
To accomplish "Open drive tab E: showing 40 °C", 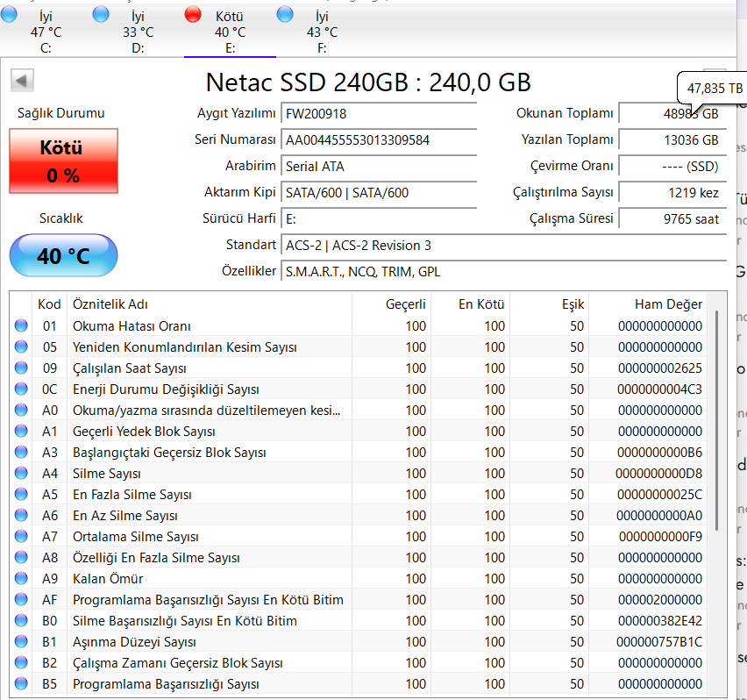I will click(230, 32).
